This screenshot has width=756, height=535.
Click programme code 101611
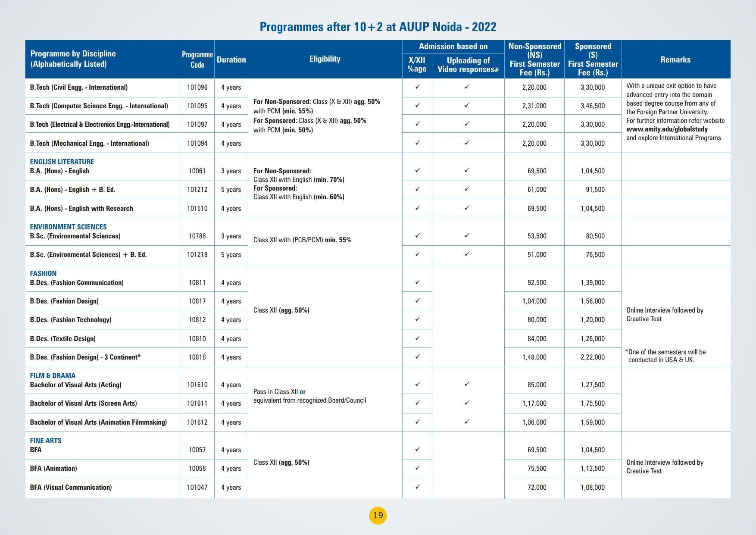(x=197, y=403)
